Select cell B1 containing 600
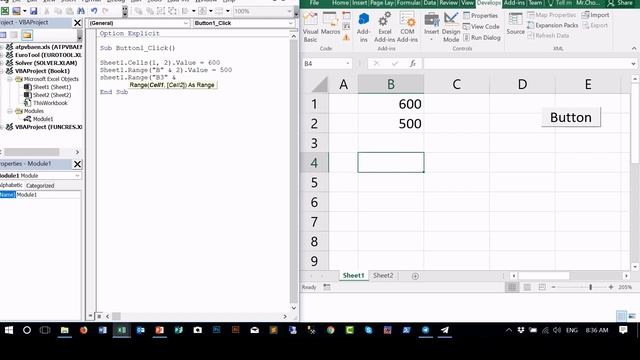Viewport: 640px width, 360px height. (x=391, y=104)
